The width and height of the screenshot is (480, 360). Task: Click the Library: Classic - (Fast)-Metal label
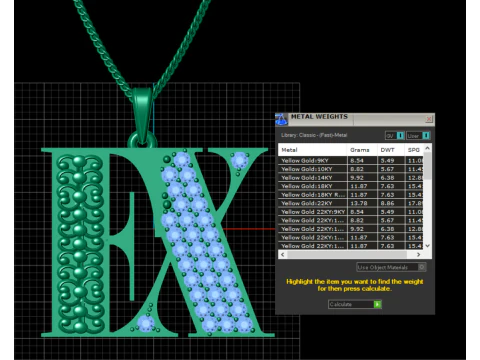point(314,135)
